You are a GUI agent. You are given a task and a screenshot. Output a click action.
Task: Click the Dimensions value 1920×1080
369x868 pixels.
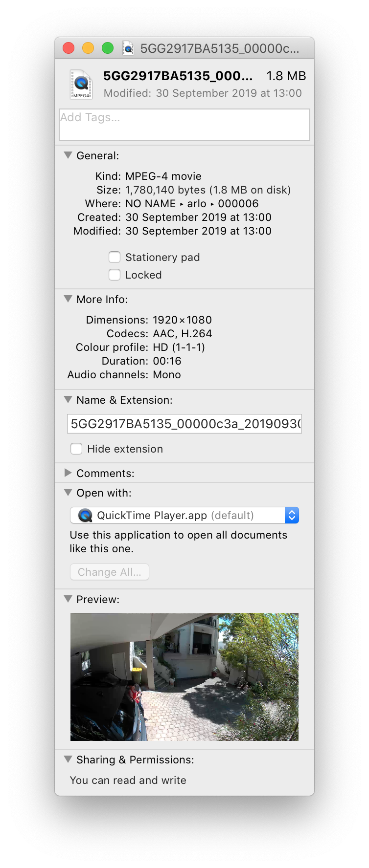click(182, 320)
